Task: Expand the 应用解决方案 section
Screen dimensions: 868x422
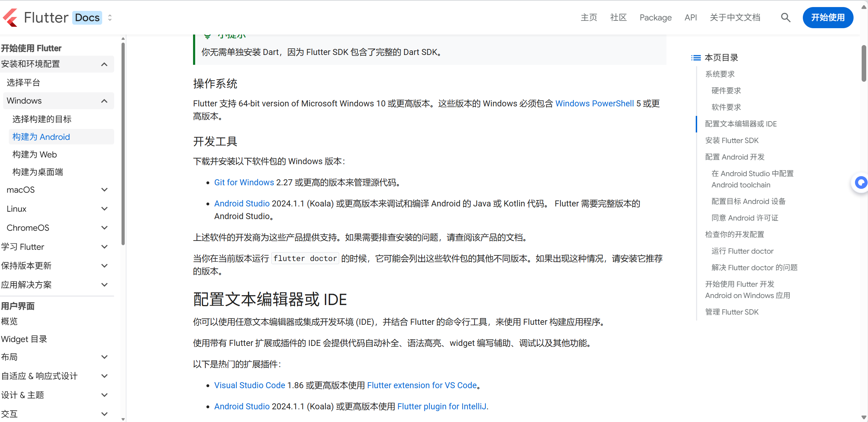Action: (x=104, y=285)
